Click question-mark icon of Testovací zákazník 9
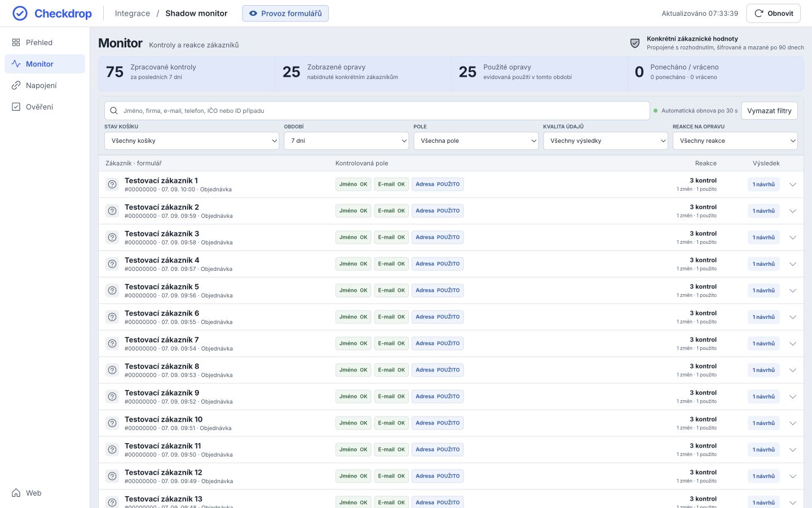 tap(112, 397)
